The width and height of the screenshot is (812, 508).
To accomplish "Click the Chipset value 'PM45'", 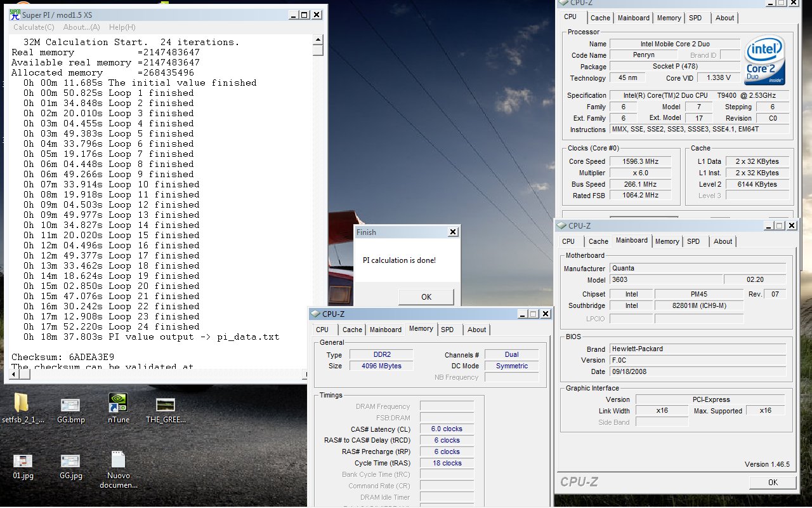I will (x=698, y=294).
